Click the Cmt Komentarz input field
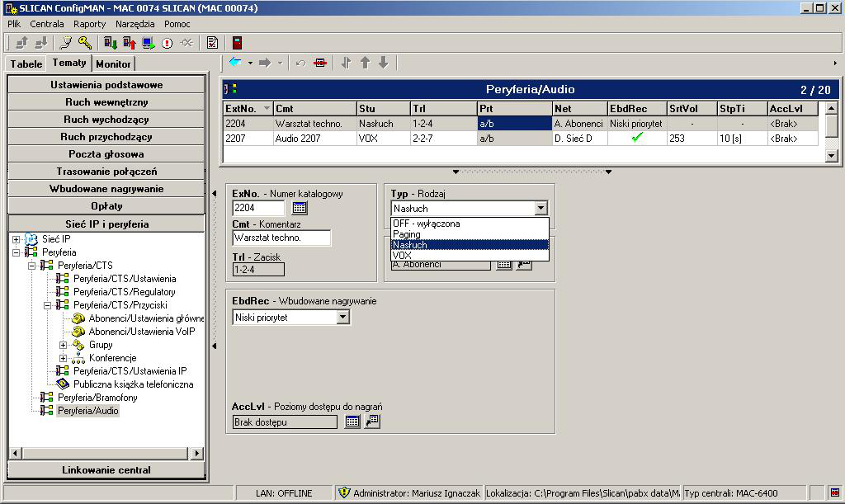The width and height of the screenshot is (845, 504). pyautogui.click(x=281, y=238)
